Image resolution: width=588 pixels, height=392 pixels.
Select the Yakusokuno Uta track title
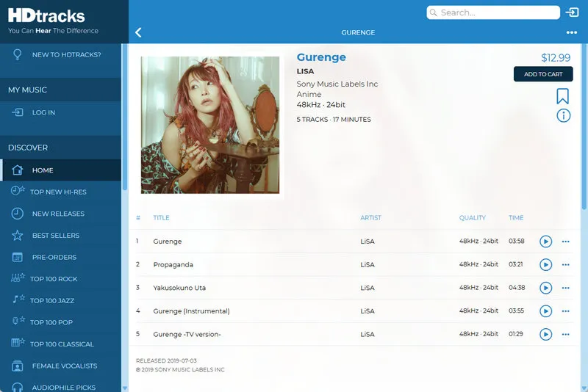179,288
